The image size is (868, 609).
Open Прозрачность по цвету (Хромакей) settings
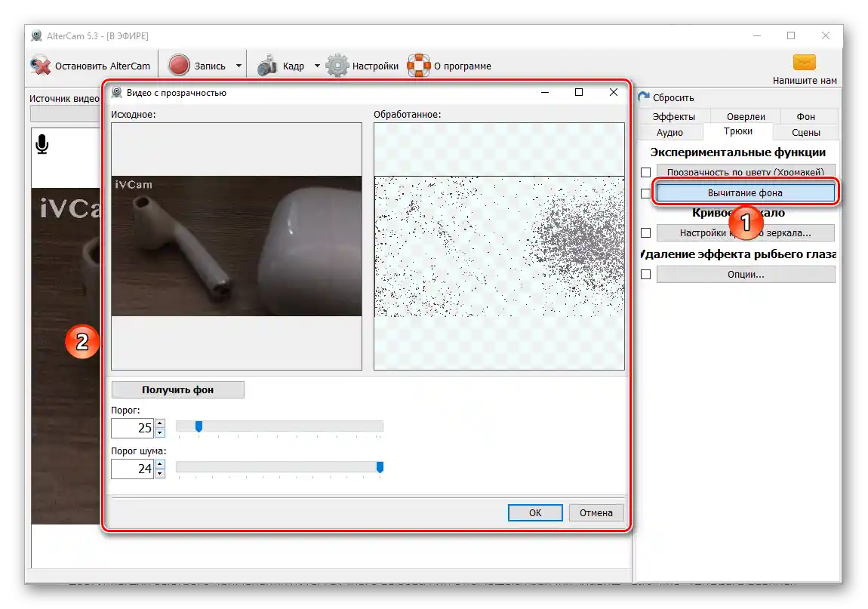745,171
